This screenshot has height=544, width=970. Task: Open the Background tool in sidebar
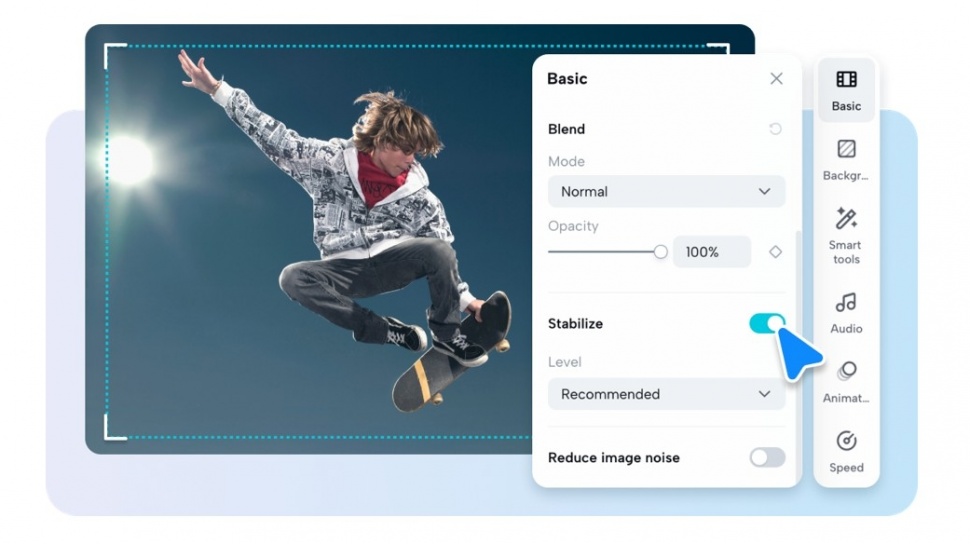coord(846,149)
